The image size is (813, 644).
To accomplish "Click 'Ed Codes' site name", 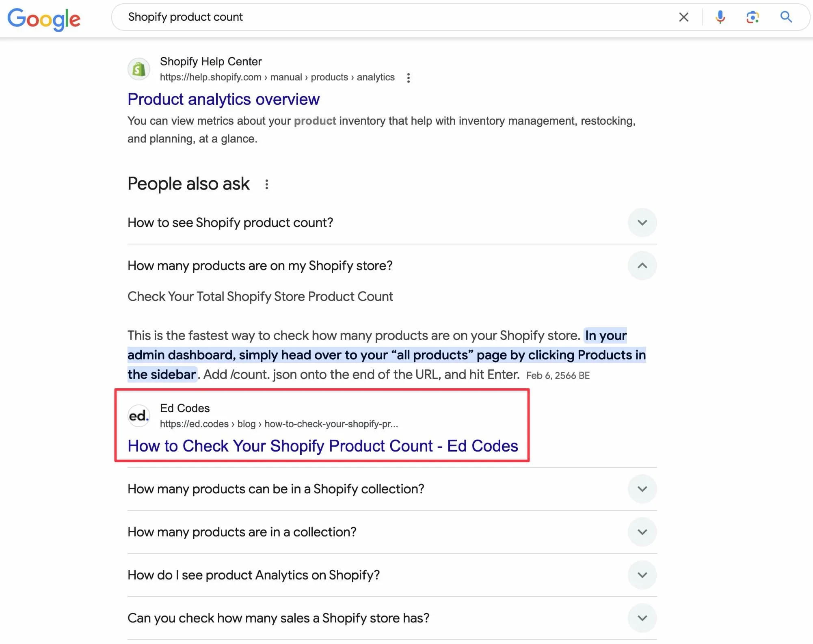I will coord(185,408).
